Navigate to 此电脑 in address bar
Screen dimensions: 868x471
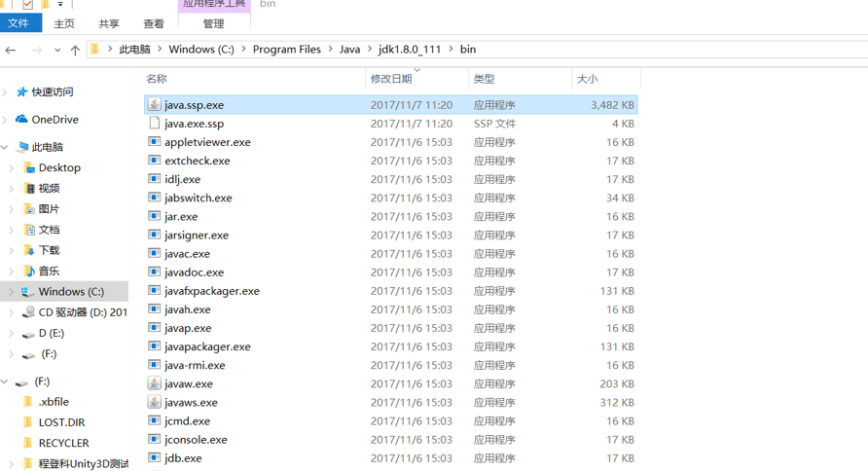[134, 50]
